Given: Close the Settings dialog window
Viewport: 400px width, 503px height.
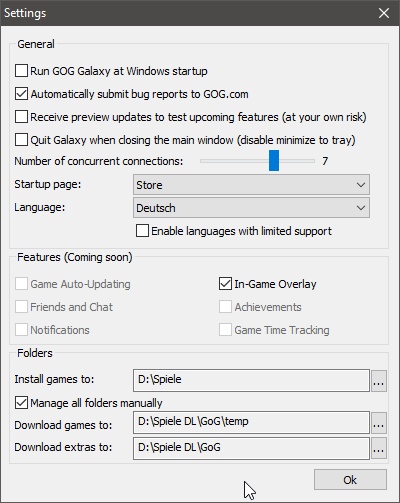Looking at the screenshot, I should (x=384, y=13).
